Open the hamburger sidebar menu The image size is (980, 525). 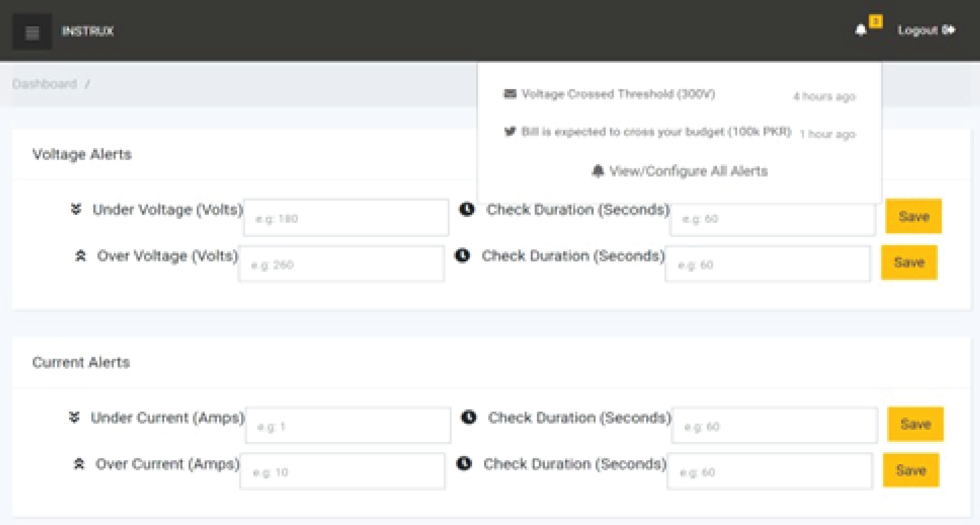pyautogui.click(x=32, y=32)
